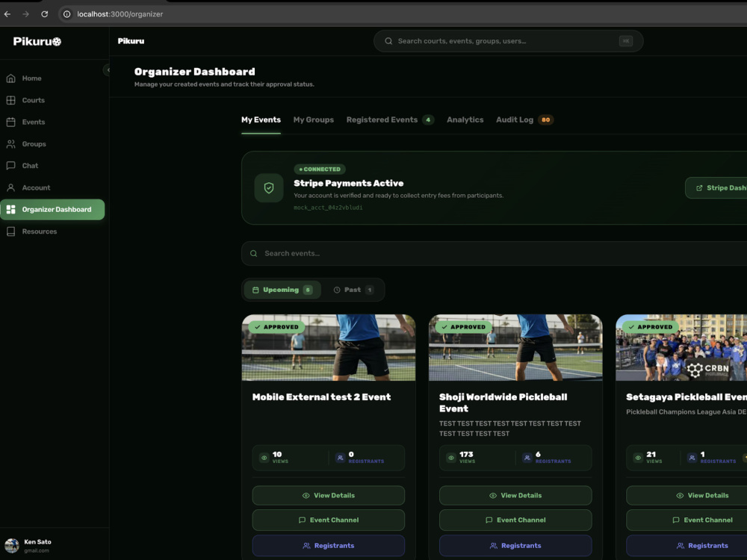Focus the global search courts, events field

pyautogui.click(x=508, y=41)
